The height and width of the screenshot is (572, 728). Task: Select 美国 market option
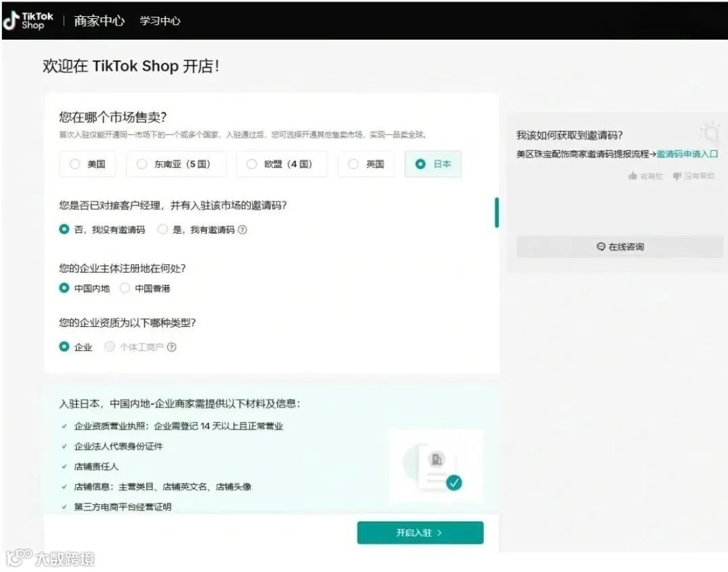coord(87,164)
